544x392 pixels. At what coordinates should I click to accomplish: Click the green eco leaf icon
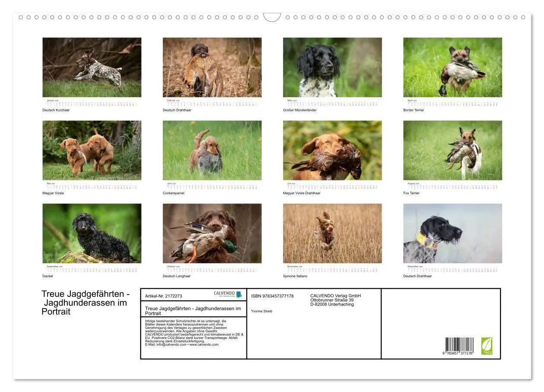487,346
